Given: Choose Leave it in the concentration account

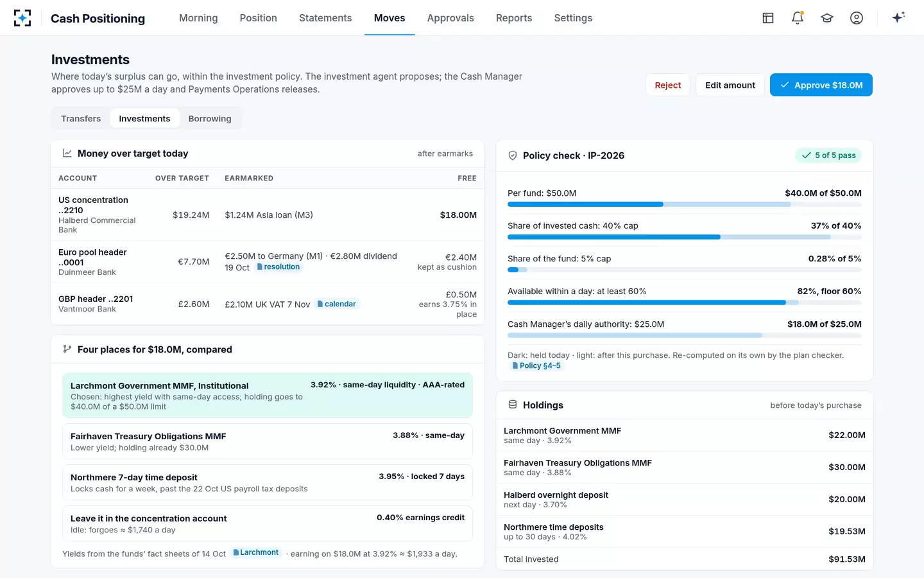Looking at the screenshot, I should (268, 523).
